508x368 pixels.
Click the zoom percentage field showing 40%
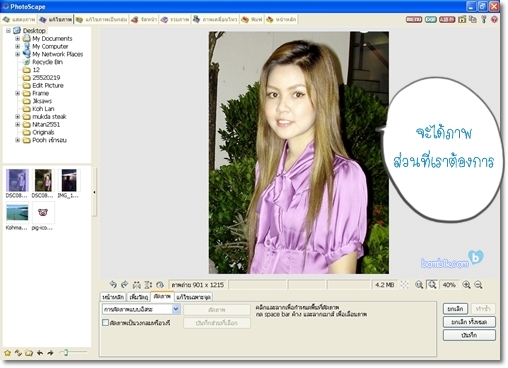[x=449, y=285]
